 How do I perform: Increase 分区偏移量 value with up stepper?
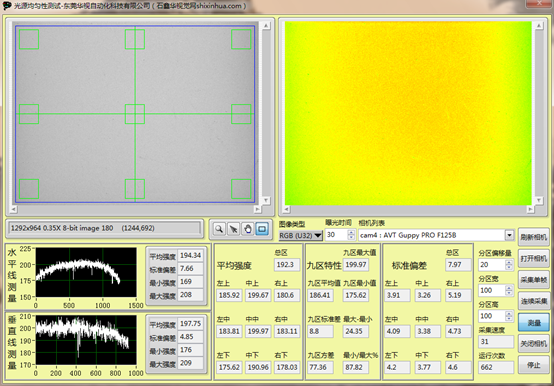[x=509, y=262]
